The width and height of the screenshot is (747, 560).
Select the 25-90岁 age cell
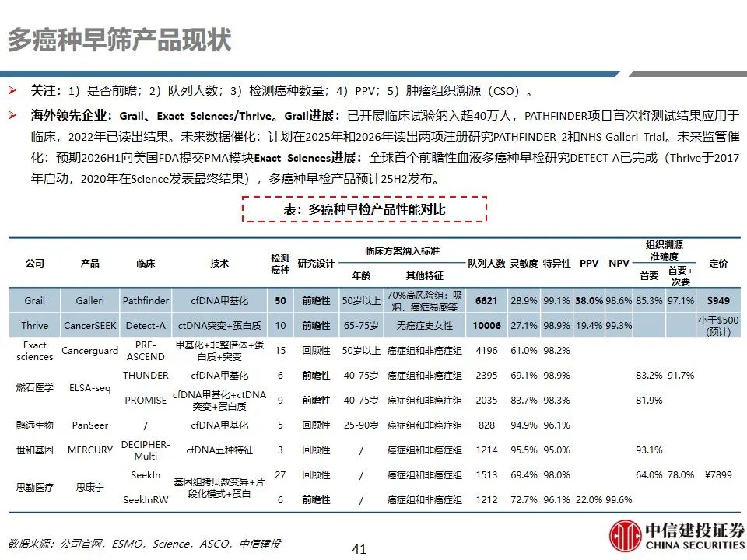(x=361, y=425)
